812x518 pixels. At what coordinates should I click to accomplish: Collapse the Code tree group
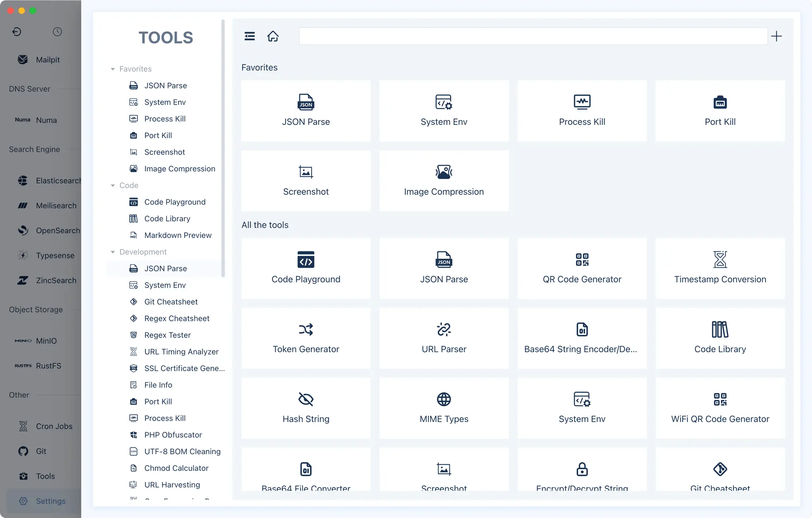pos(113,186)
